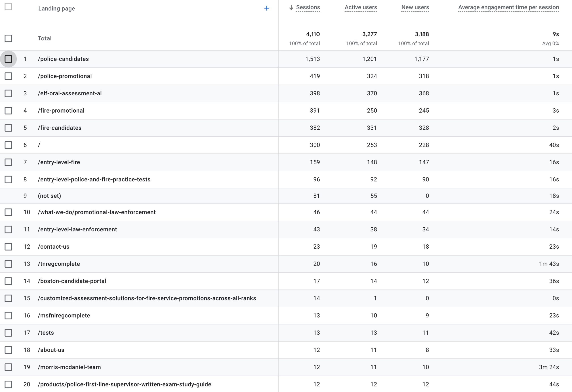
Task: Click the /entry-level-police-and-fire-practice-tests entry
Action: point(94,180)
